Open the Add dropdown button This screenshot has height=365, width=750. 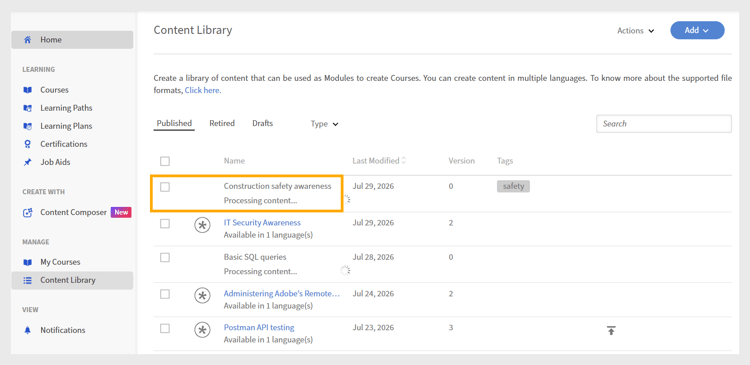(x=697, y=30)
